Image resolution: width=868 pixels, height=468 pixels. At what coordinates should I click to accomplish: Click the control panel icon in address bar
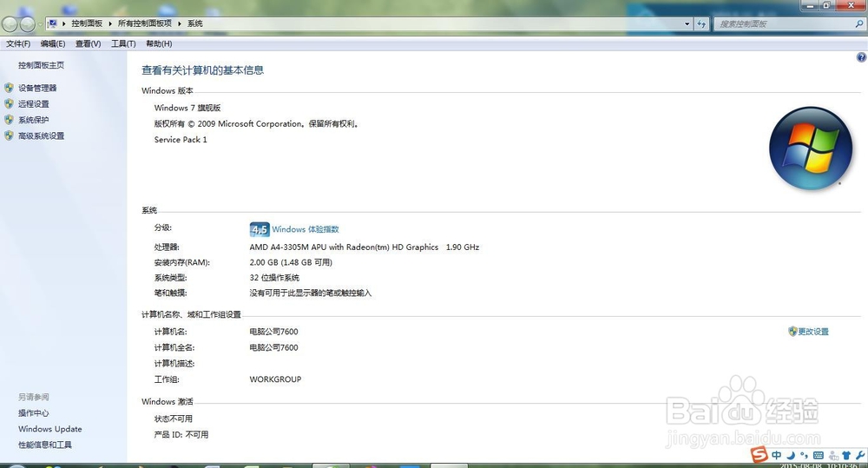(53, 23)
